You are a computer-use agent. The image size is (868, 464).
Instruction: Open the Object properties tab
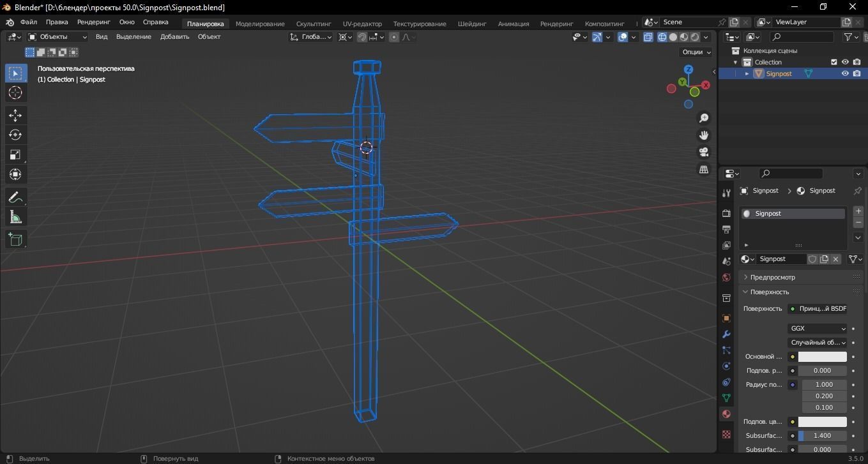click(726, 318)
